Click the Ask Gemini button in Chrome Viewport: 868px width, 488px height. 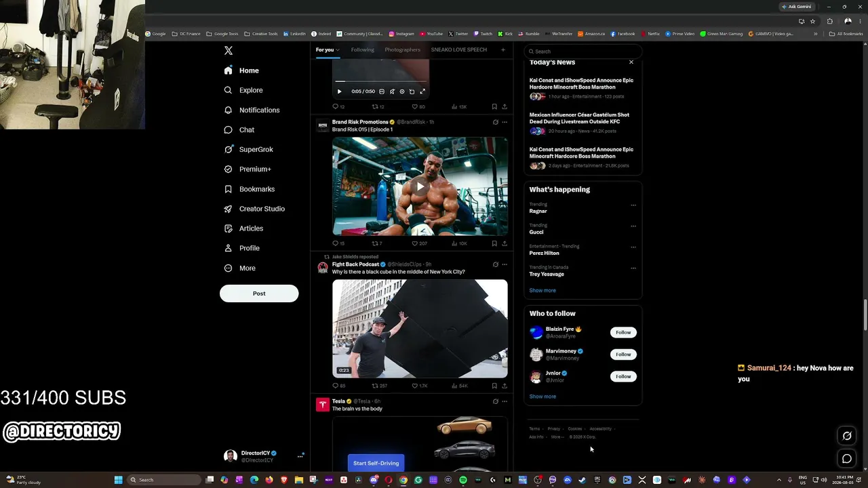pyautogui.click(x=796, y=7)
